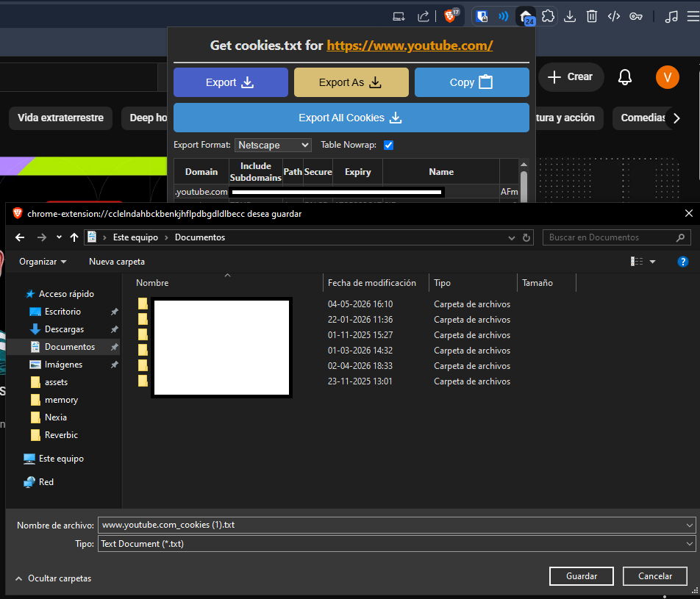Image resolution: width=700 pixels, height=599 pixels.
Task: Click the install app icon in address bar
Action: click(399, 17)
